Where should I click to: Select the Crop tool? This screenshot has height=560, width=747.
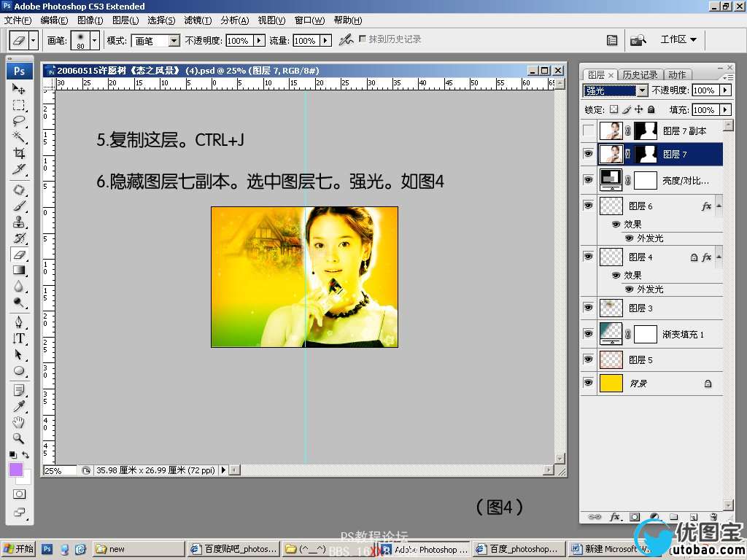pos(18,153)
